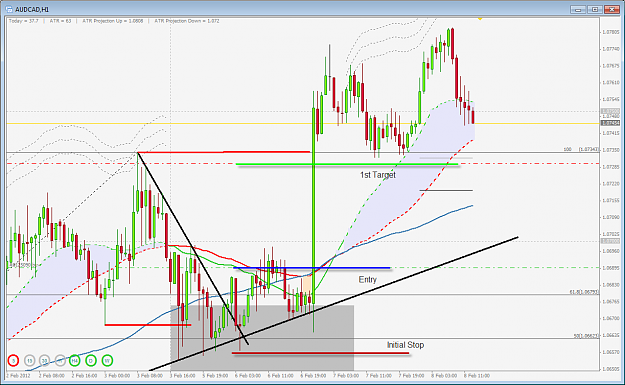Click the Fibonacci 100 (1.07343) label
The height and width of the screenshot is (385, 625).
tap(581, 149)
